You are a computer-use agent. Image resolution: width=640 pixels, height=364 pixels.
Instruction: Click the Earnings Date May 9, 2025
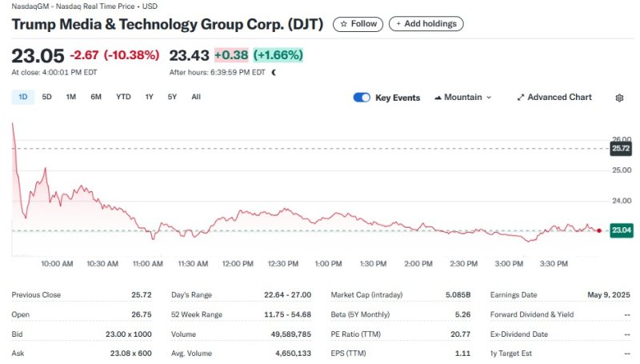point(609,295)
